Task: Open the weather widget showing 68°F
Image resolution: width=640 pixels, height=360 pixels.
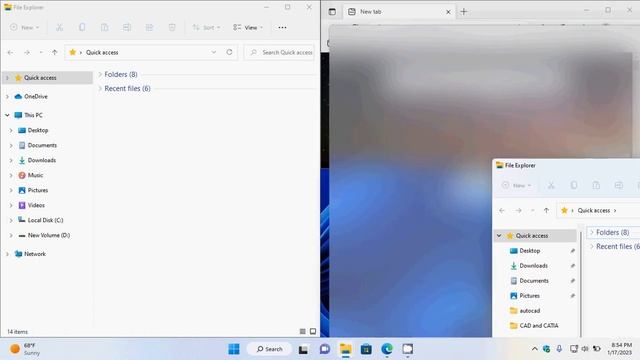Action: pos(25,349)
